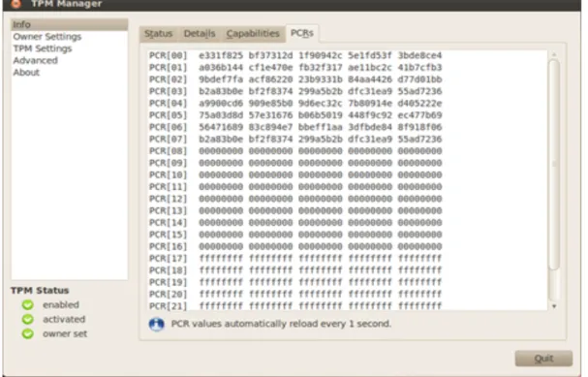The width and height of the screenshot is (588, 377).
Task: Click the green owner set status icon
Action: click(28, 333)
